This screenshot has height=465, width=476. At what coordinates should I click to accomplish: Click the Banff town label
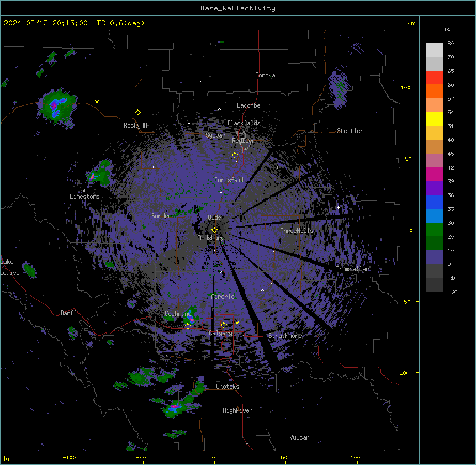coord(68,313)
